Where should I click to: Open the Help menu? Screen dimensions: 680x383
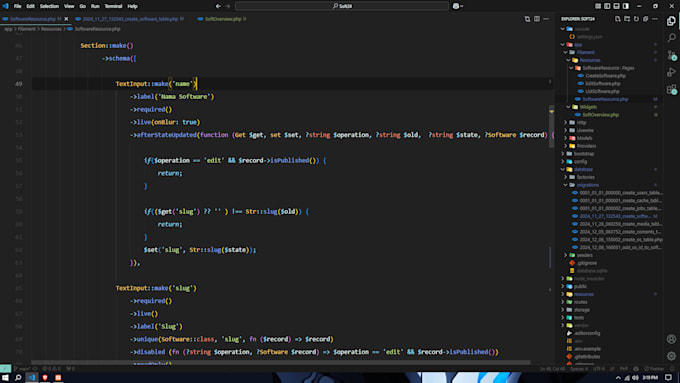(133, 6)
